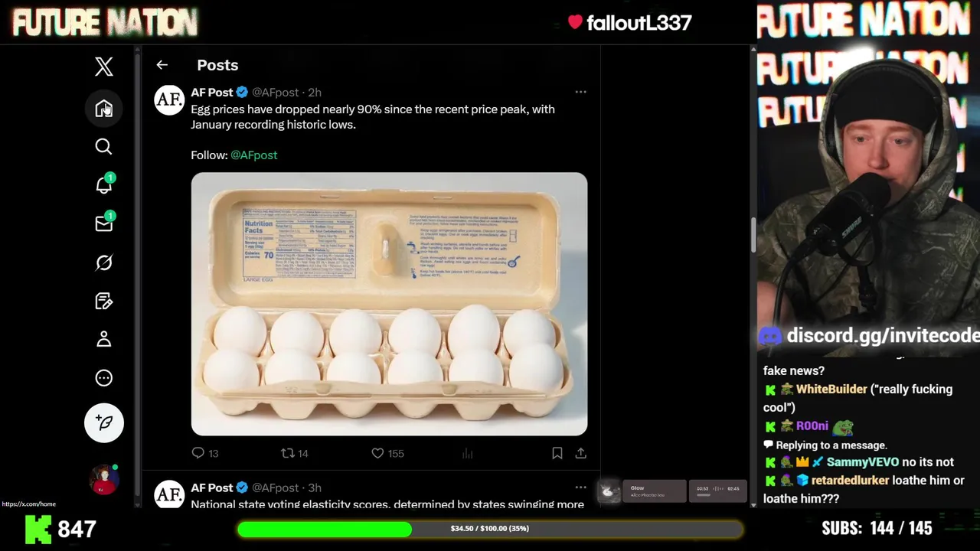Viewport: 980px width, 551px height.
Task: Open reply comments on egg post
Action: 205,453
